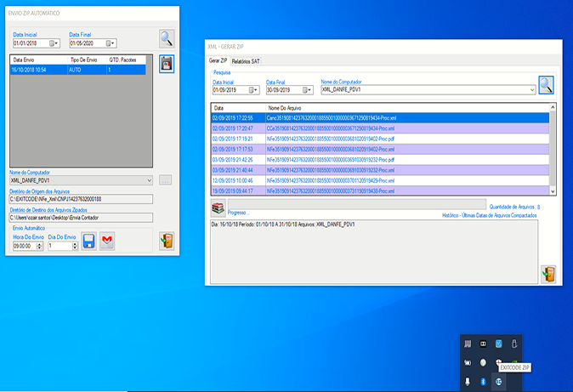
Task: Select the row dated 02/09/2019 17:17:53
Action: 380,149
